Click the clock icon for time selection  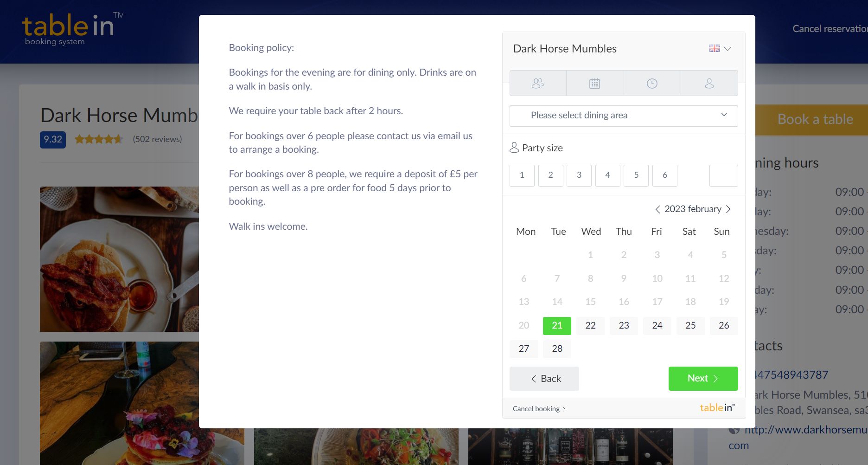[x=652, y=83]
